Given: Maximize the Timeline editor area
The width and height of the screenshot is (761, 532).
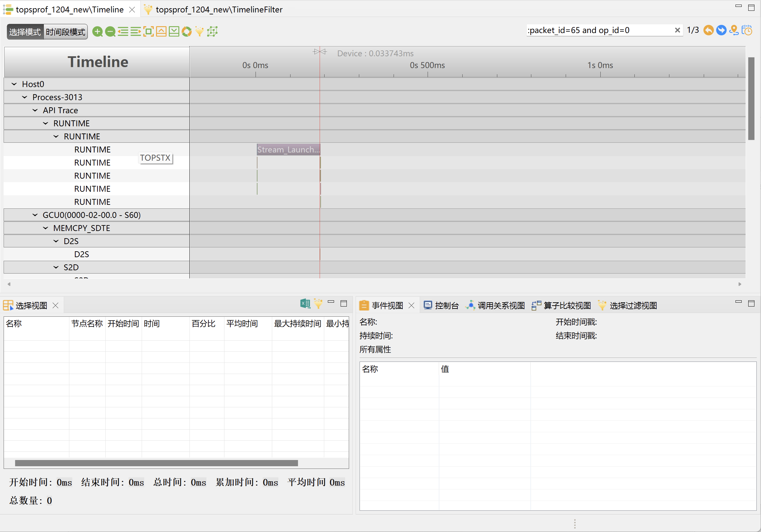Looking at the screenshot, I should click(752, 8).
